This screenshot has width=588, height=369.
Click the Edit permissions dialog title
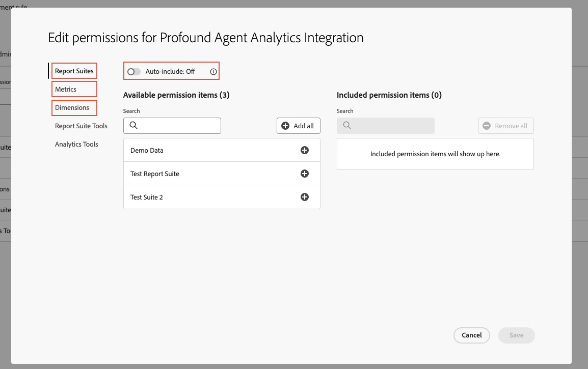click(206, 38)
